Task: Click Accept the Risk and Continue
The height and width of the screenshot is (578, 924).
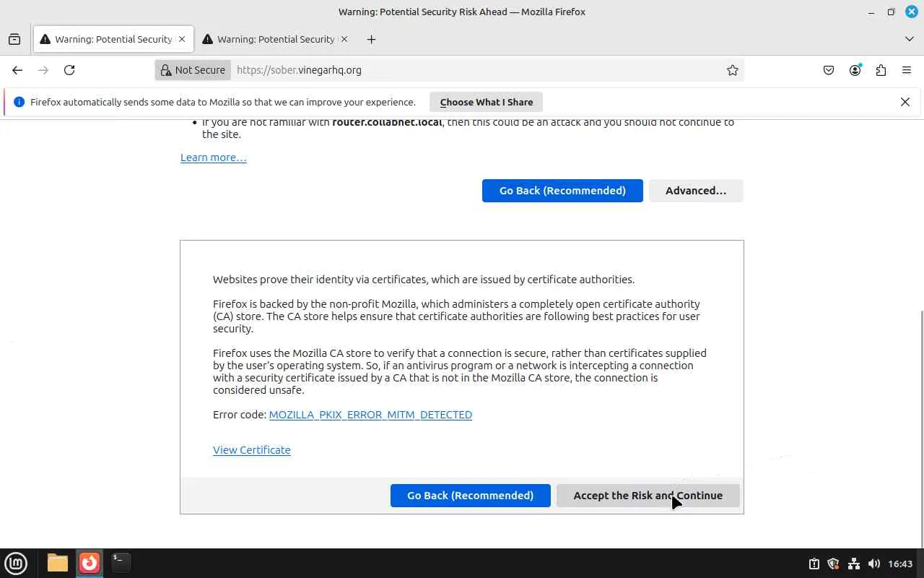Action: point(648,496)
